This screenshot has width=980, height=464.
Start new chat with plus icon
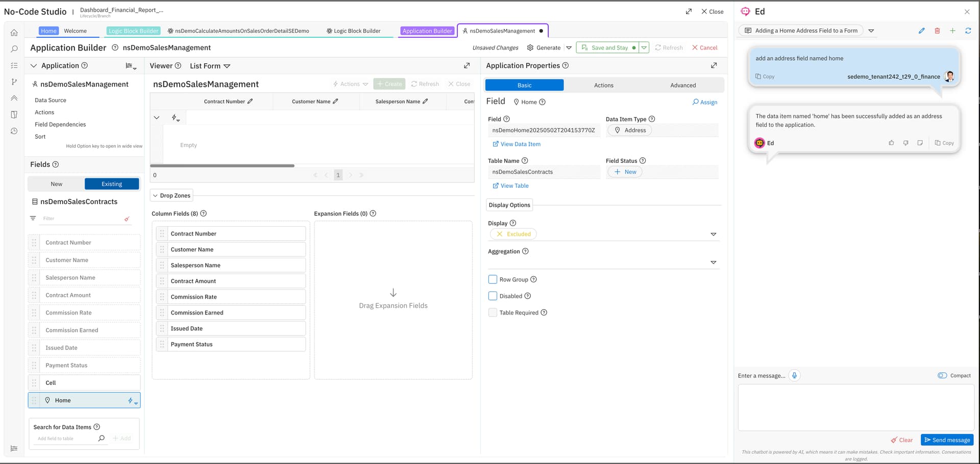coord(952,31)
